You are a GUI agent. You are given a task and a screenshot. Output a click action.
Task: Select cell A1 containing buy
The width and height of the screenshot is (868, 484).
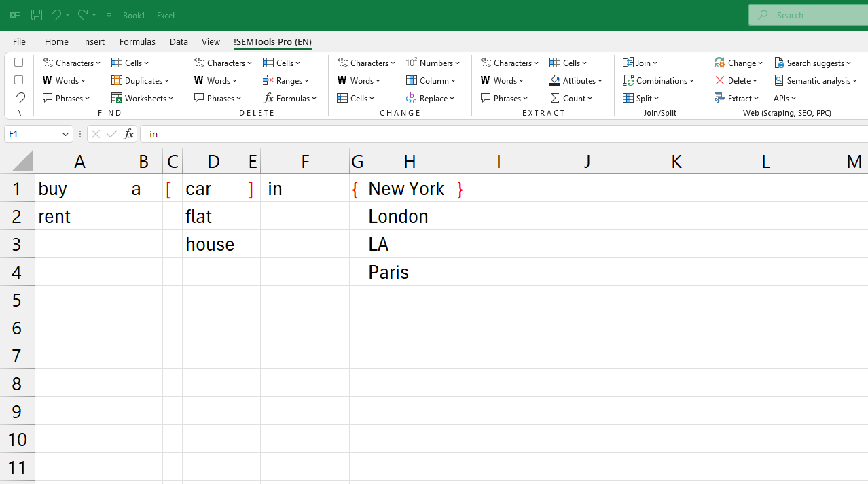pyautogui.click(x=79, y=188)
